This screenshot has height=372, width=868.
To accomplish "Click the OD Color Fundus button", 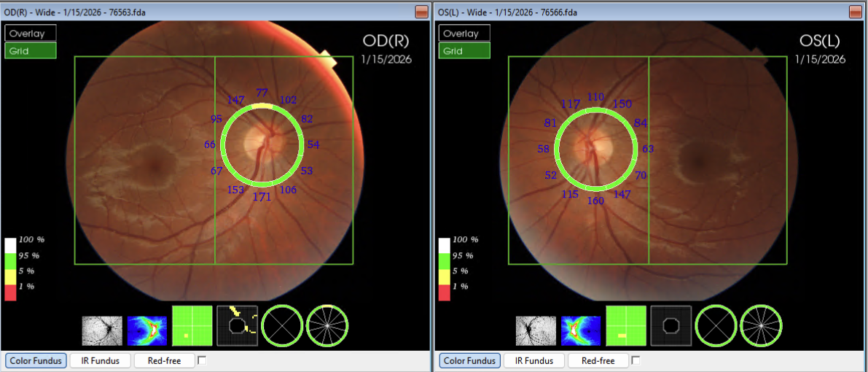I will (36, 360).
